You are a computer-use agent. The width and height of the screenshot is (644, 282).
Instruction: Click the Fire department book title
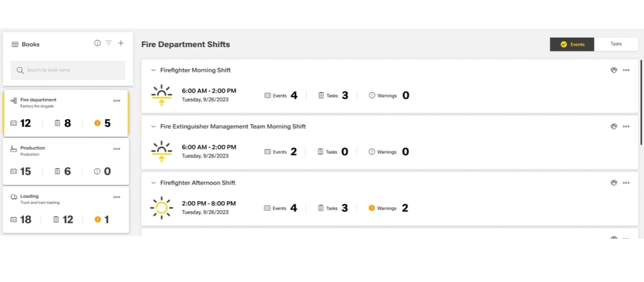(38, 99)
